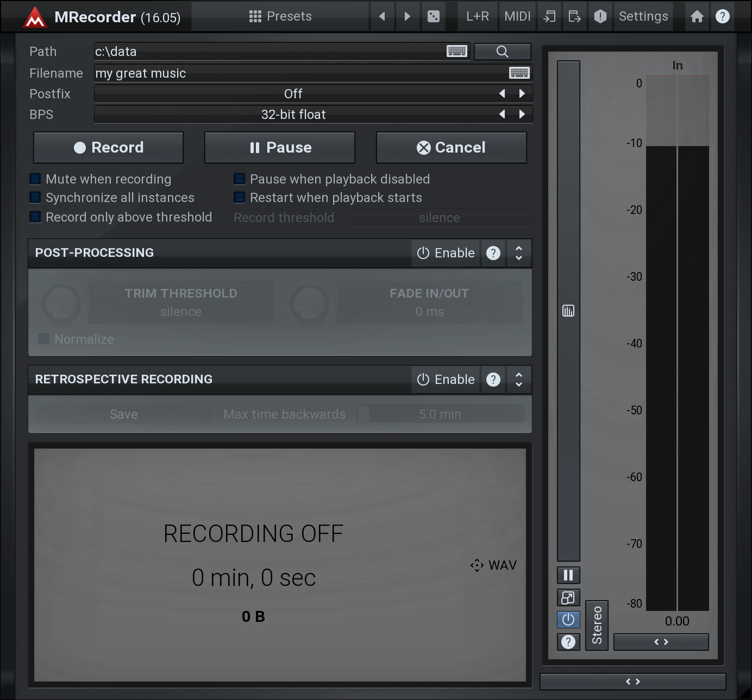Click the 0 B file size text

253,616
